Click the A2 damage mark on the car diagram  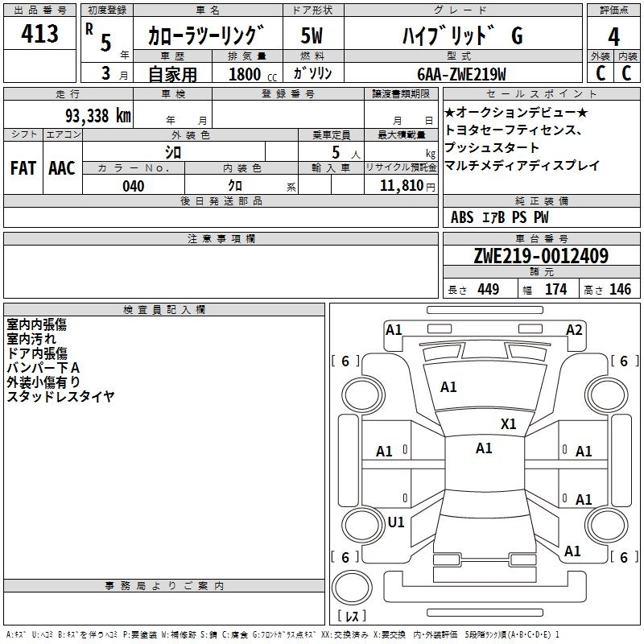pyautogui.click(x=574, y=329)
